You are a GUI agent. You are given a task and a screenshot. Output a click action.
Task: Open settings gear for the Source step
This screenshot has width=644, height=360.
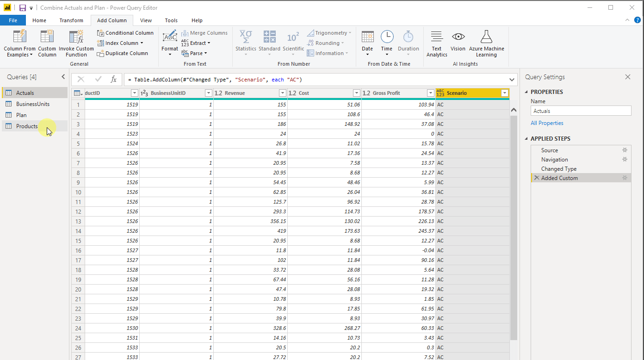tap(625, 150)
